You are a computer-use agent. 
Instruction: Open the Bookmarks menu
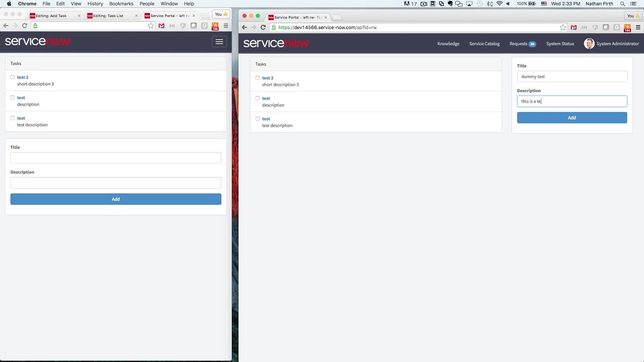pos(121,4)
